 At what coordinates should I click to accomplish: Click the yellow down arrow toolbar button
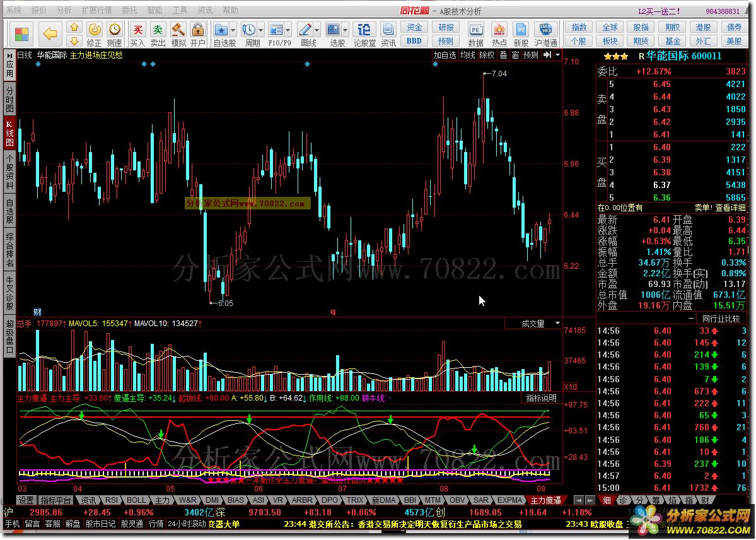(x=74, y=41)
